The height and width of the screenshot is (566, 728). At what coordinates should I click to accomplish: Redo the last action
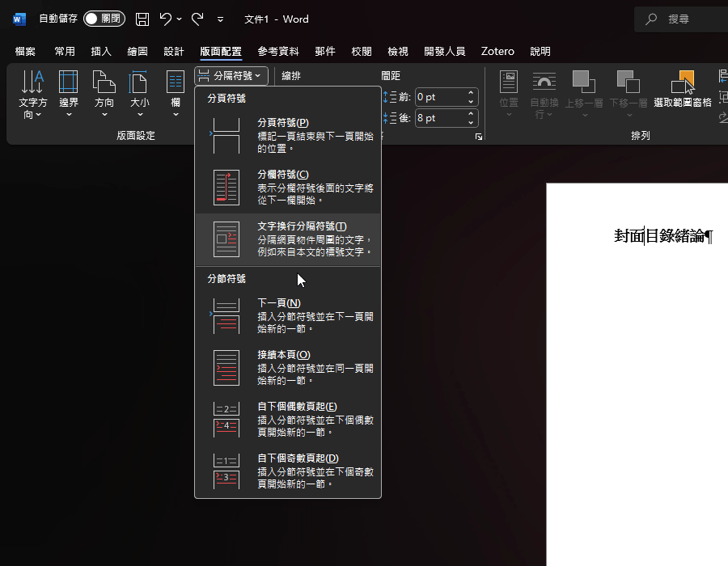pos(198,19)
